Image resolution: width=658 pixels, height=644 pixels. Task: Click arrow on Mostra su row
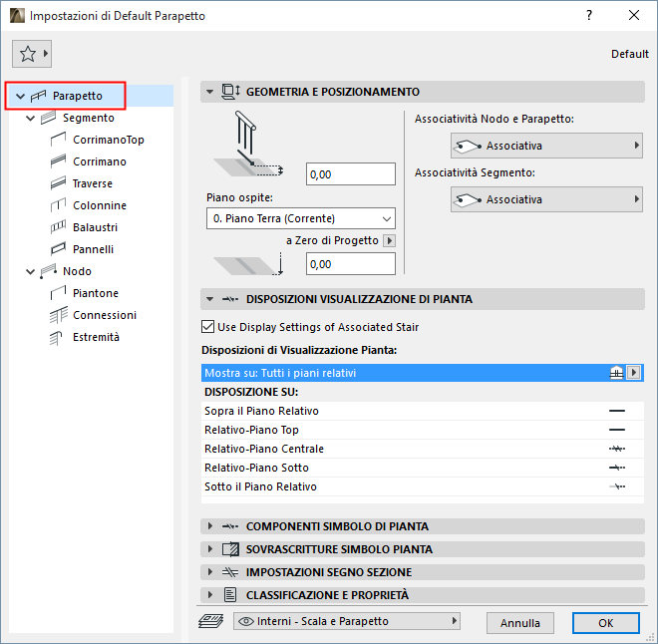pyautogui.click(x=633, y=372)
